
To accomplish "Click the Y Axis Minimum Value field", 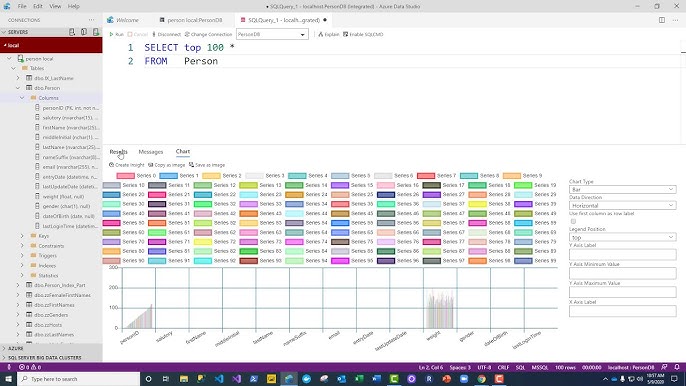I will coord(623,273).
